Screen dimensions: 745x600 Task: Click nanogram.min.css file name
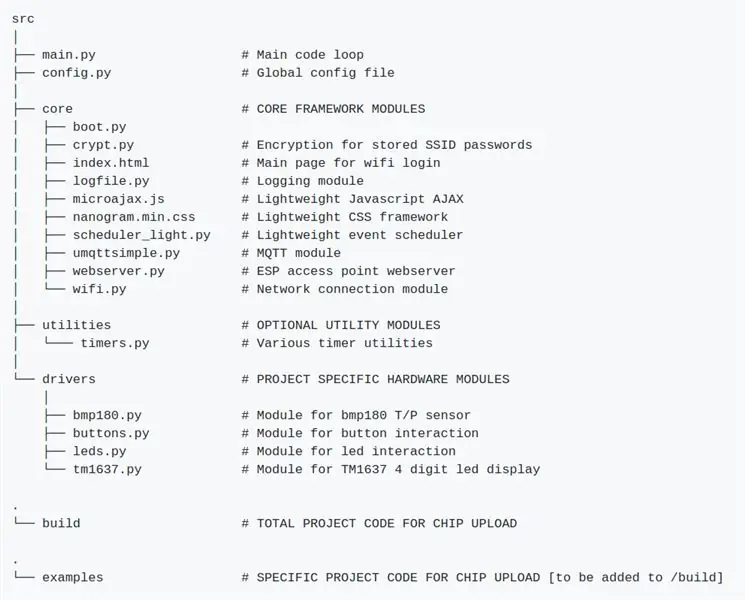pyautogui.click(x=134, y=217)
